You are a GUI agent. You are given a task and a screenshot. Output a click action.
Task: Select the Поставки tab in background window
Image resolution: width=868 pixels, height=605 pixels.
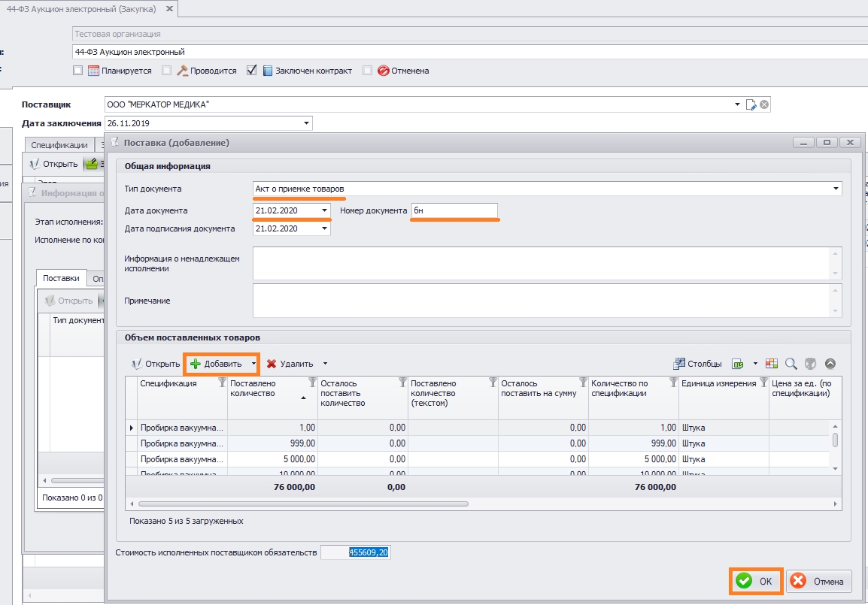tap(61, 278)
